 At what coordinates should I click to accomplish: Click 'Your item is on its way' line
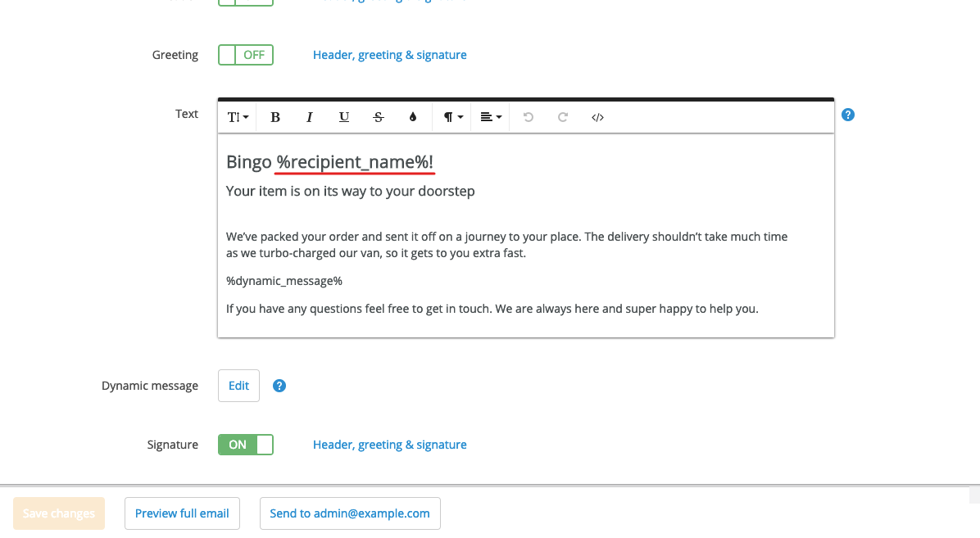coord(350,191)
